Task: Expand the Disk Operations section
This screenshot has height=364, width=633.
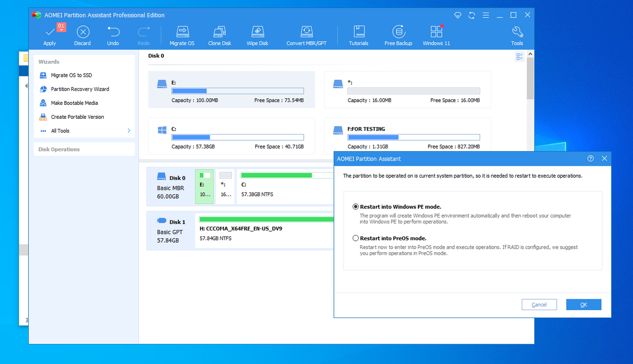Action: [x=84, y=149]
